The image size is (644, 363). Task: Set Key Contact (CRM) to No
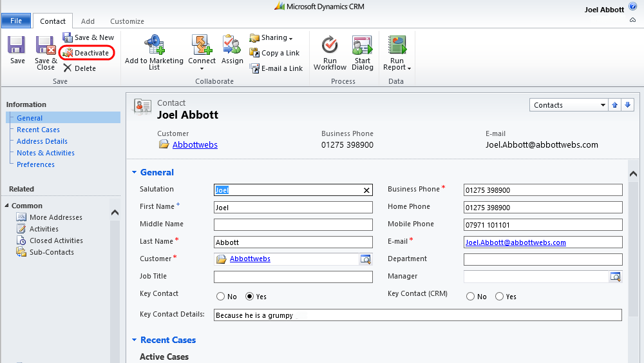coord(470,297)
